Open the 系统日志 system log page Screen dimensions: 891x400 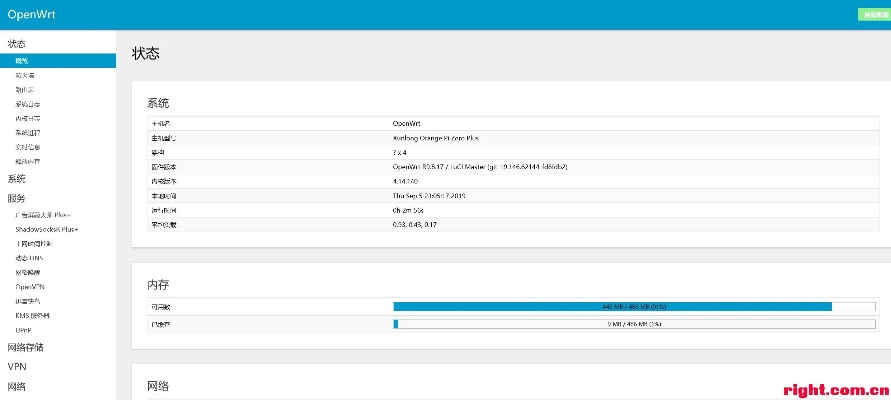coord(28,104)
